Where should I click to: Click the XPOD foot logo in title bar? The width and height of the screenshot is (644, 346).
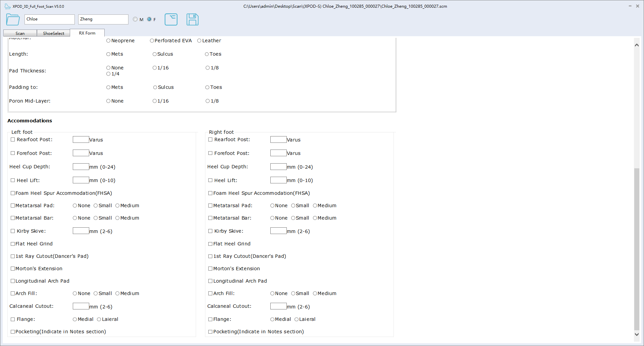coord(7,6)
